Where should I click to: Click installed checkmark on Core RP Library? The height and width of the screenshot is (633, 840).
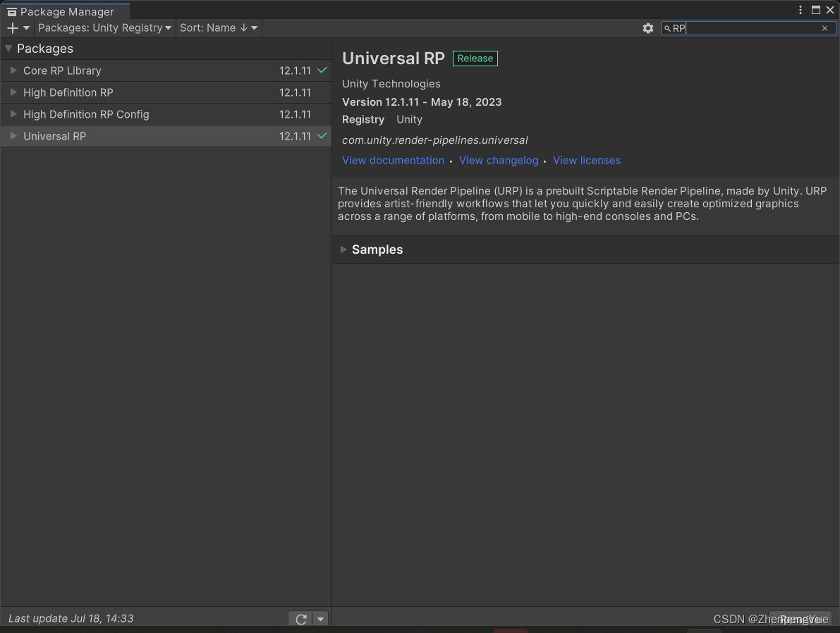pos(322,70)
